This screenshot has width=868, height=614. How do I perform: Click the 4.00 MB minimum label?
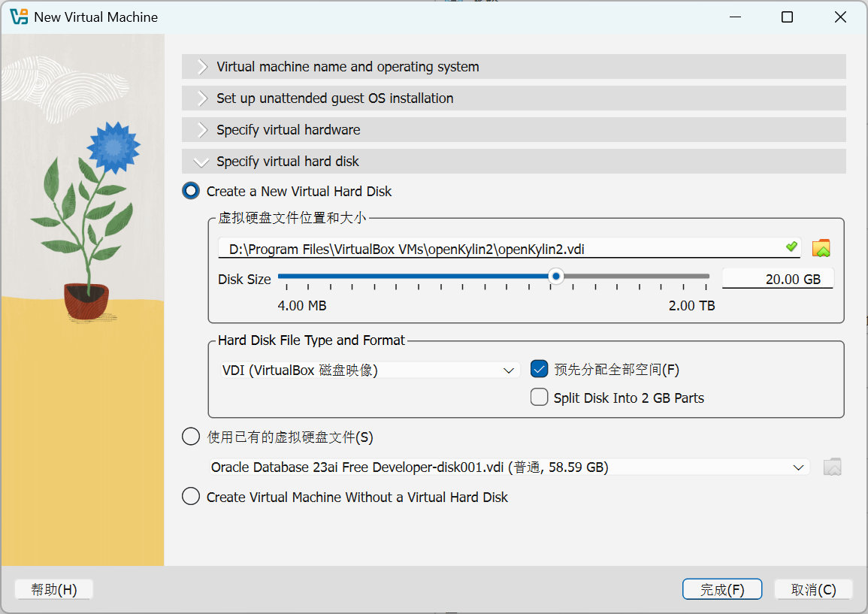(x=301, y=306)
